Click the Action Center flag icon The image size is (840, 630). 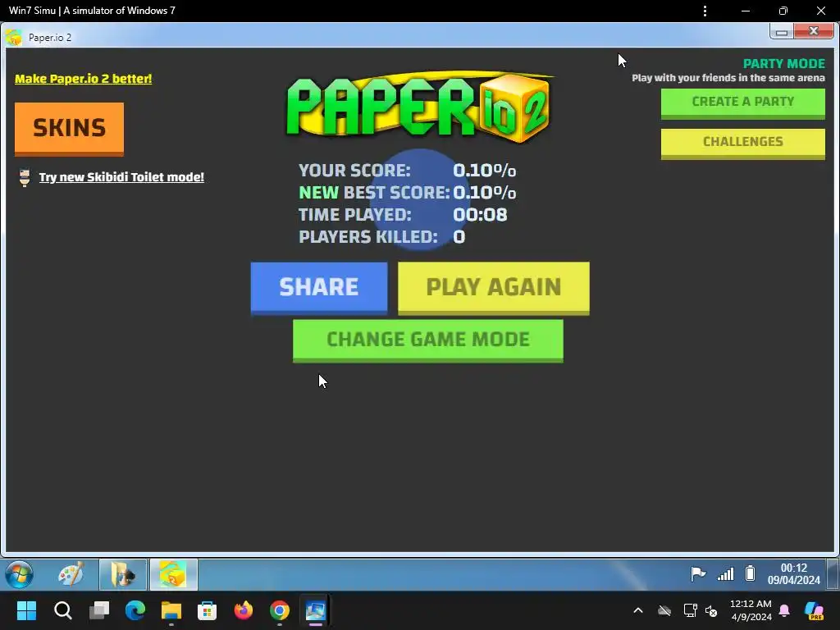pos(698,574)
